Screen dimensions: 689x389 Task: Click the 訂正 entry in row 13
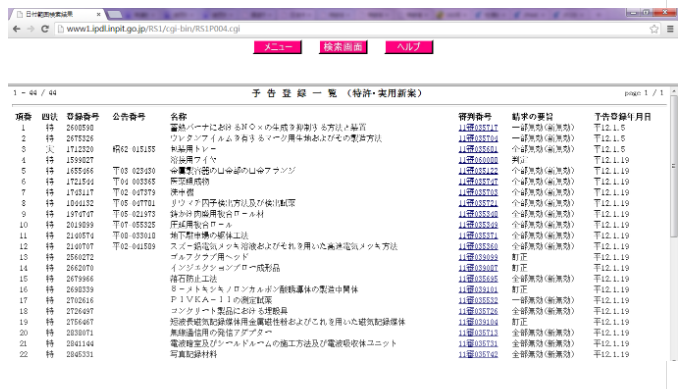(x=520, y=257)
